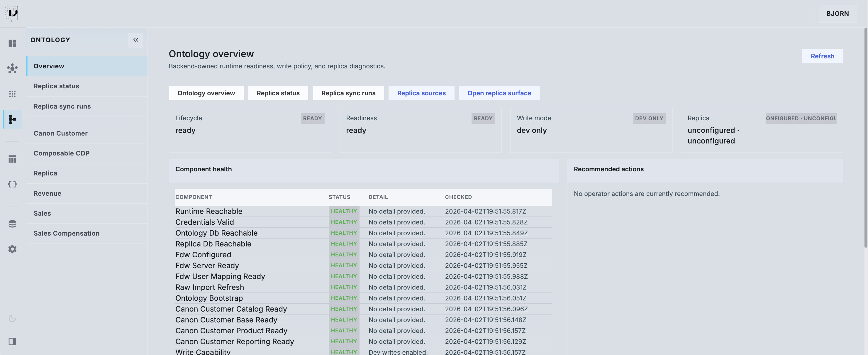Select the graph nodes sidebar icon
Viewport: 868px width, 355px height.
pos(13,69)
